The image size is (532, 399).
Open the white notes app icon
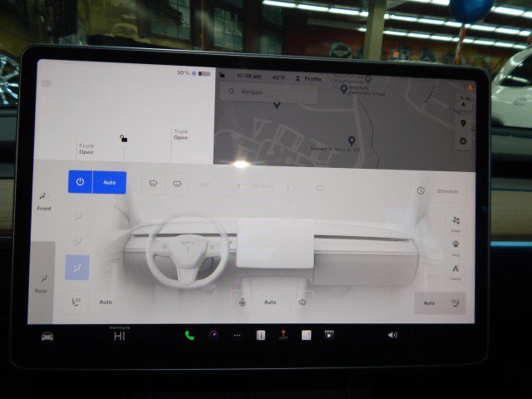tap(306, 335)
